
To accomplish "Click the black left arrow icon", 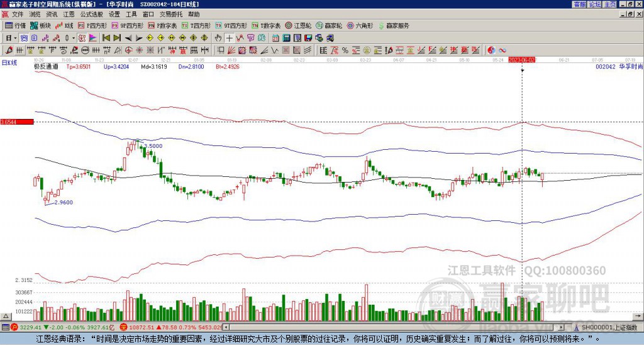I will [128, 38].
